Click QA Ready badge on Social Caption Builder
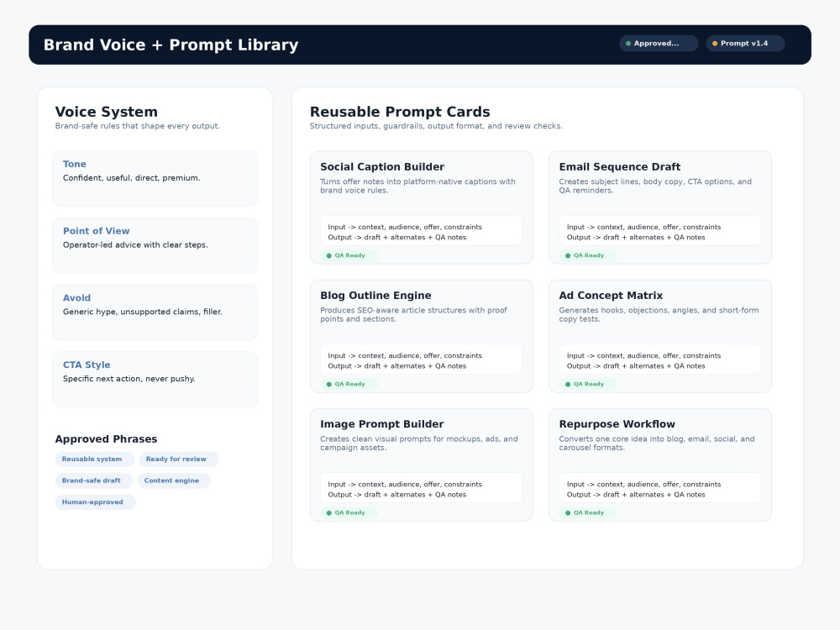This screenshot has height=630, width=840. pyautogui.click(x=349, y=255)
